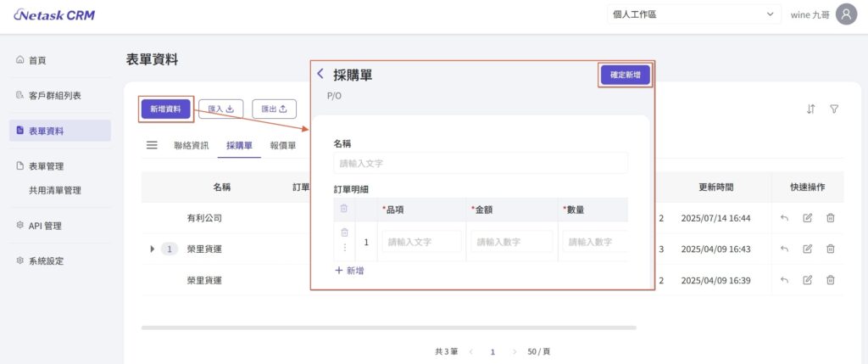Open the hamburger menu beside 聯絡資訊 tab
868x364 pixels.
(x=152, y=145)
